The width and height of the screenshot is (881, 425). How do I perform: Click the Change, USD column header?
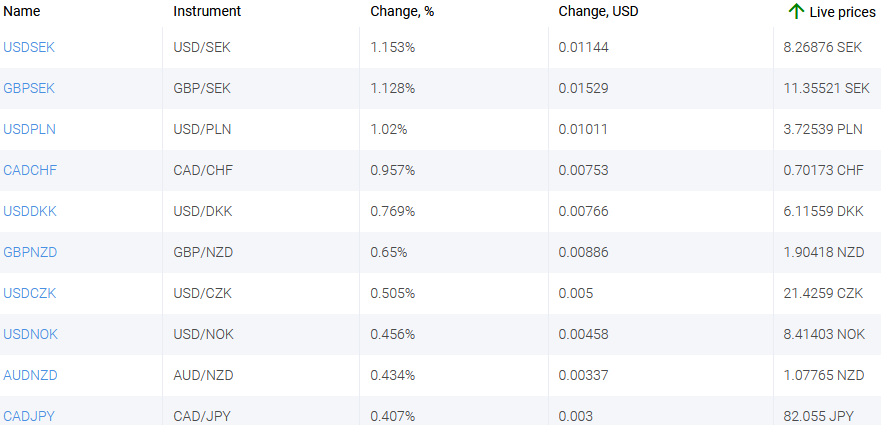(x=598, y=12)
